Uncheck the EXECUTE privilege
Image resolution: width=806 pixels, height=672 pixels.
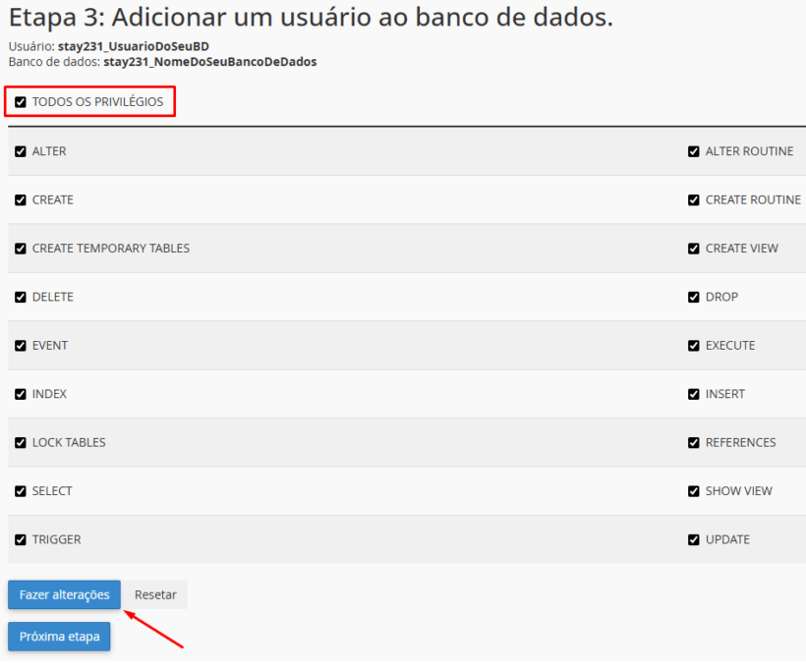(x=694, y=346)
